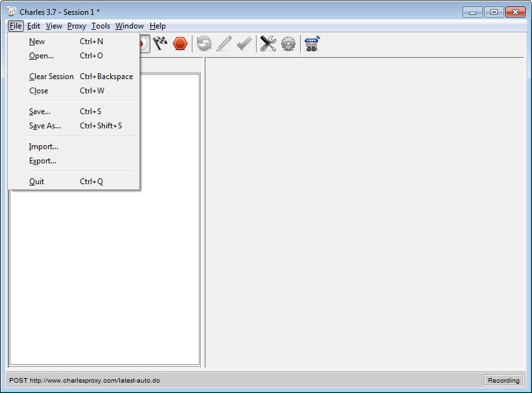Click the Recording status button
Viewport: 532px width, 393px height.
[503, 380]
